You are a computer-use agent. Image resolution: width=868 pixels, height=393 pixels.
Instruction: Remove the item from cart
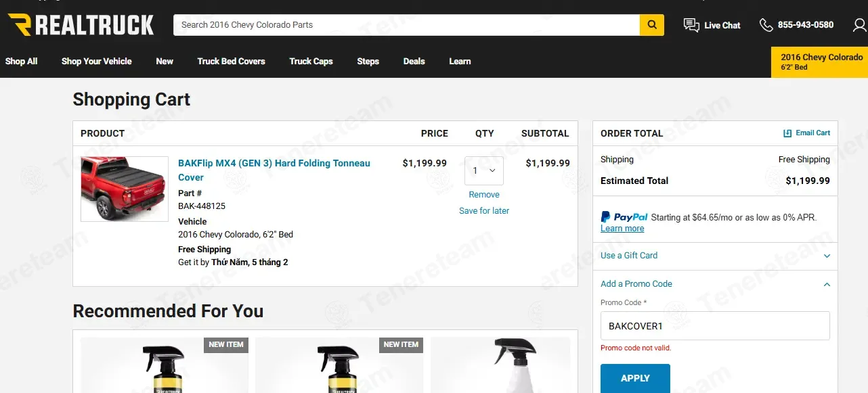484,195
